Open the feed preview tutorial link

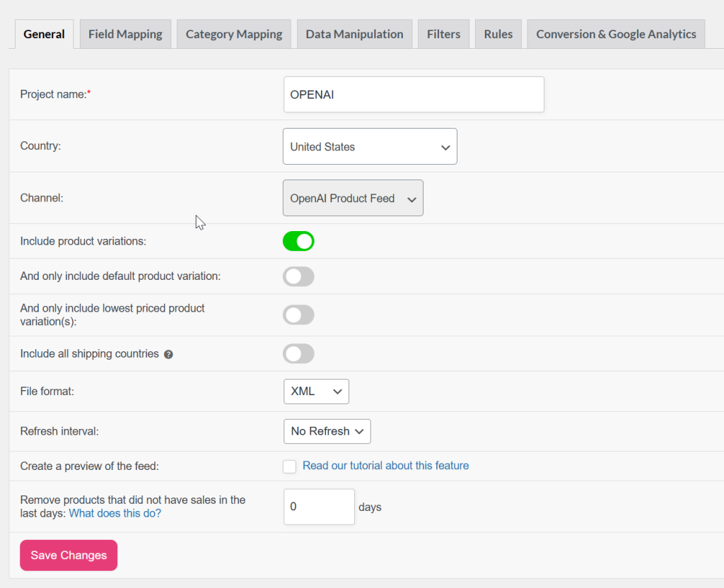point(385,466)
